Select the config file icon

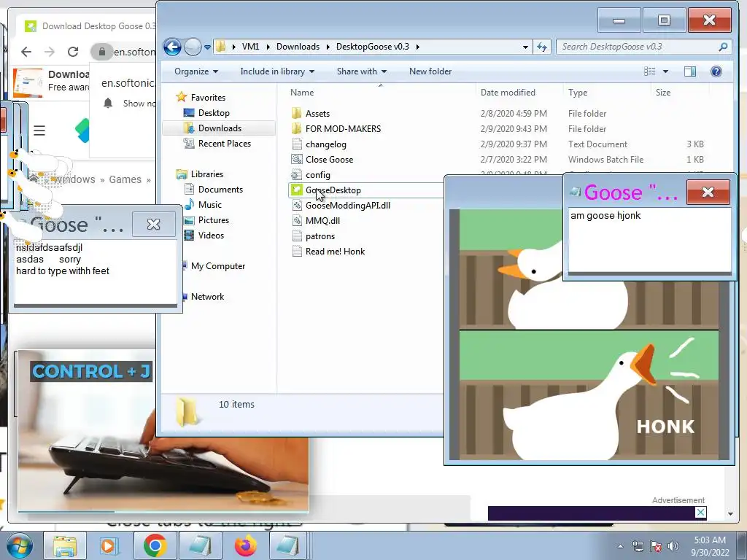click(x=297, y=175)
